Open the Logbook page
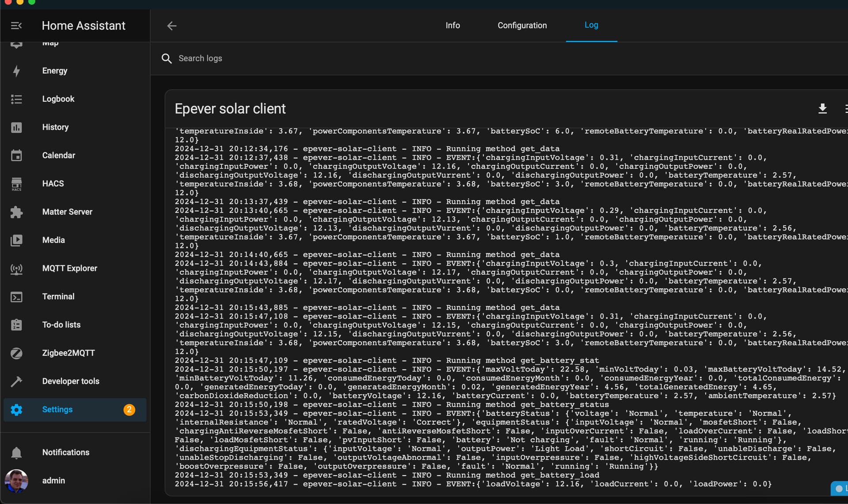848x504 pixels. [x=58, y=99]
